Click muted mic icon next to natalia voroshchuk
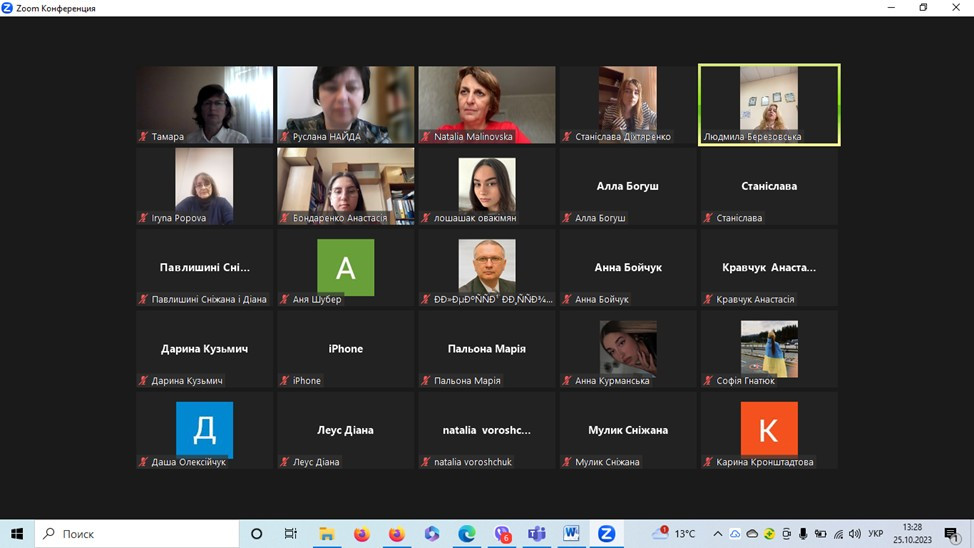This screenshot has width=974, height=548. [426, 462]
